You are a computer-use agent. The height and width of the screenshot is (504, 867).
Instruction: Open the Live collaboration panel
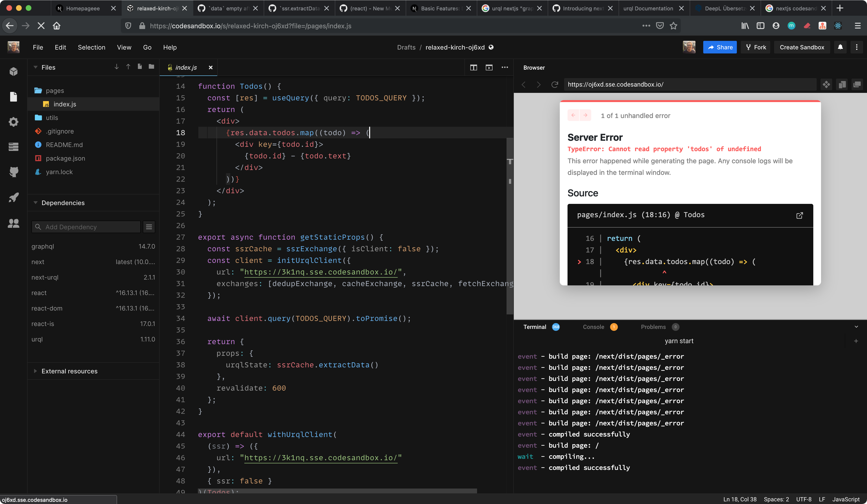[14, 223]
